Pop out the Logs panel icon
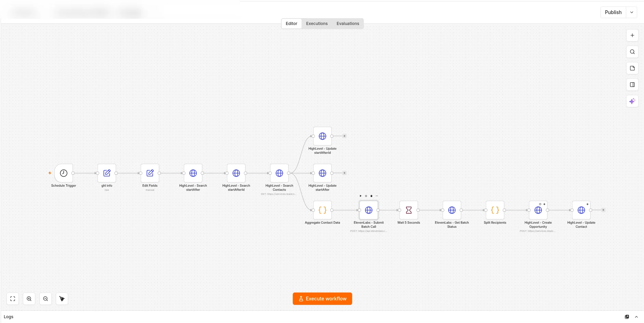Image resolution: width=644 pixels, height=323 pixels. coord(627,317)
